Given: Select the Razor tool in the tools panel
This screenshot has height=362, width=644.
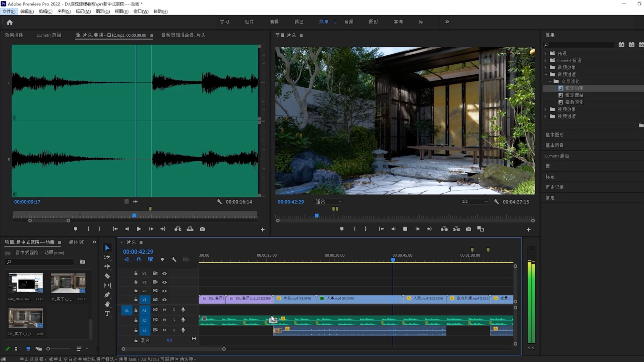Looking at the screenshot, I should click(x=107, y=276).
